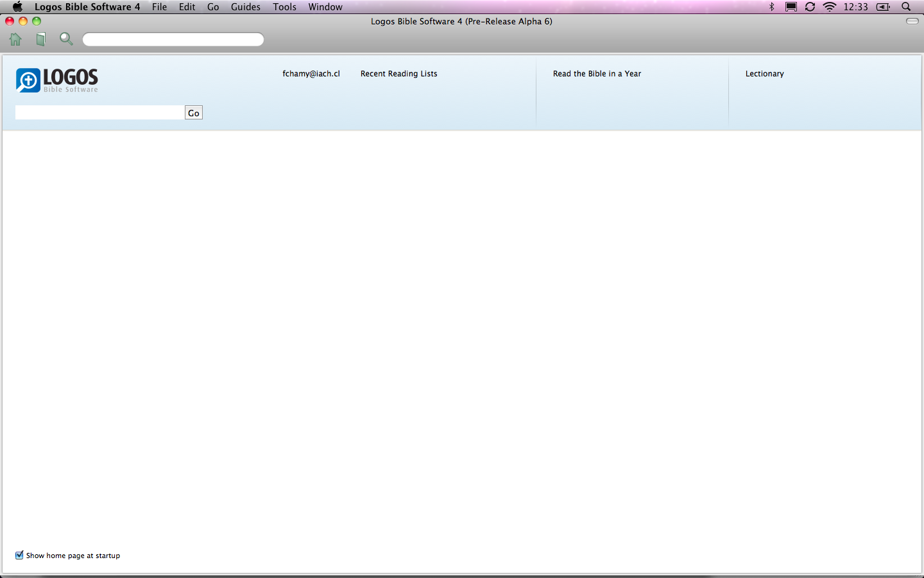Focus the toolbar command search box
Viewport: 924px width, 578px height.
coord(173,39)
